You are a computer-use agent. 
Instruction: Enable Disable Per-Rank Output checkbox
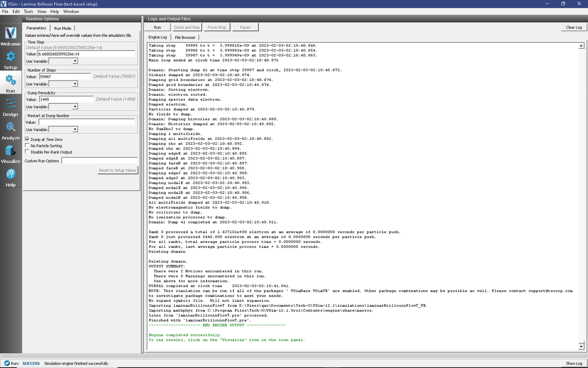click(x=28, y=152)
